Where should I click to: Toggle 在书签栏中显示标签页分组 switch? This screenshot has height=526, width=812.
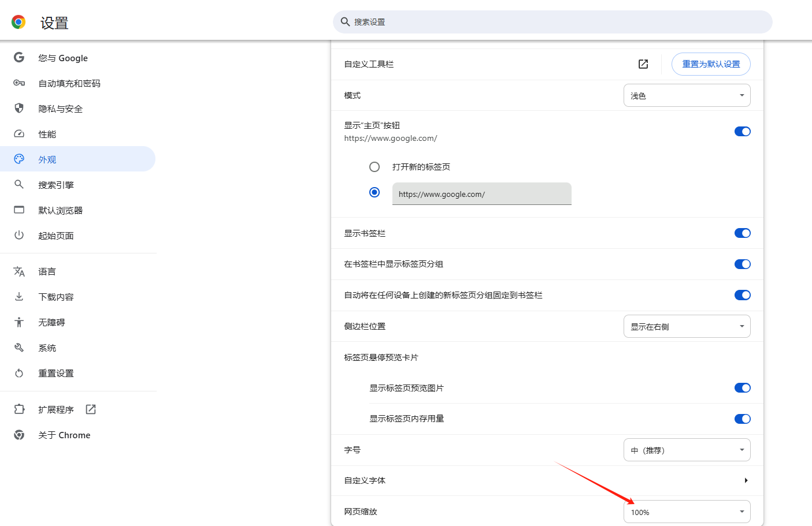coord(743,264)
